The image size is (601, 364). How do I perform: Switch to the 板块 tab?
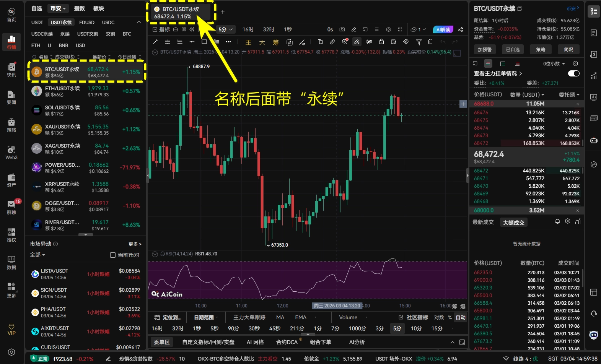[x=98, y=8]
